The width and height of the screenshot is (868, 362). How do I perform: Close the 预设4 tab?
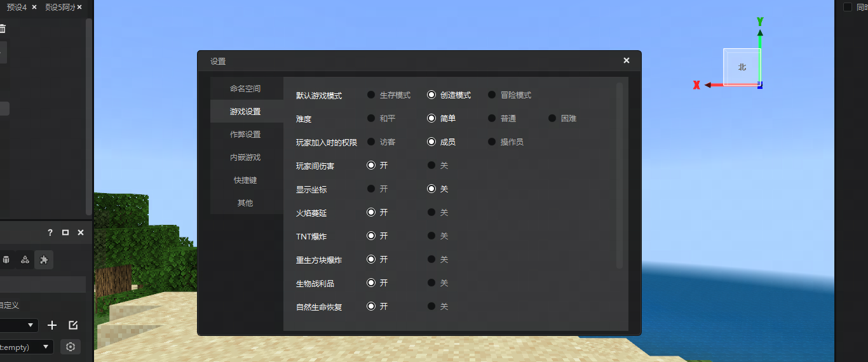(x=33, y=7)
